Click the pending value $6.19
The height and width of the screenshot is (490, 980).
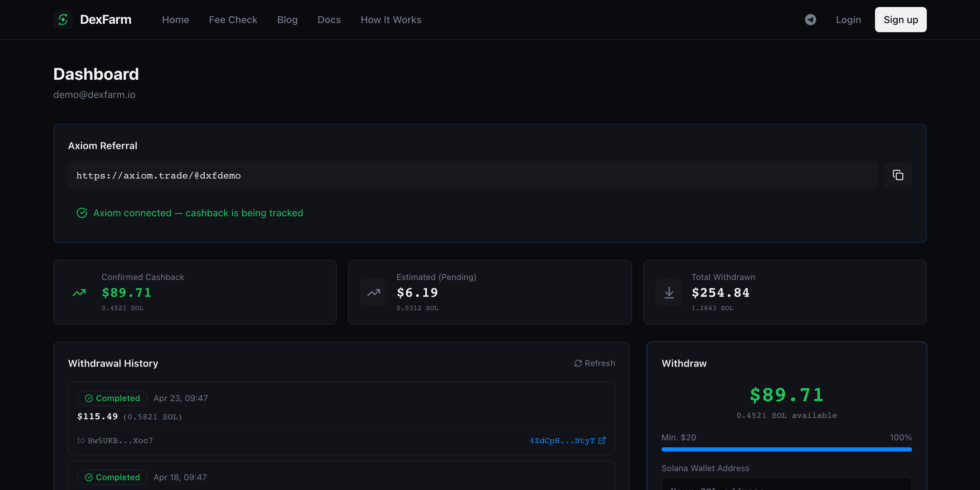(x=417, y=293)
